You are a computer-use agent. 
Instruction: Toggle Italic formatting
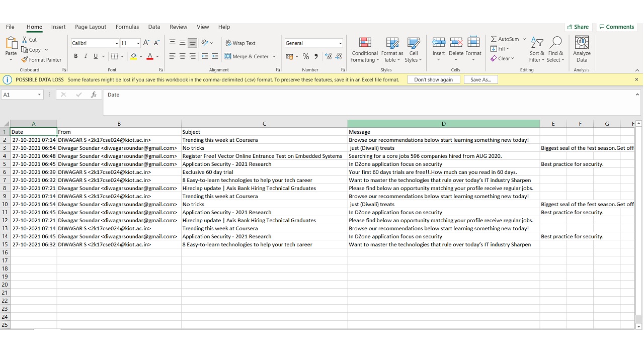(86, 56)
